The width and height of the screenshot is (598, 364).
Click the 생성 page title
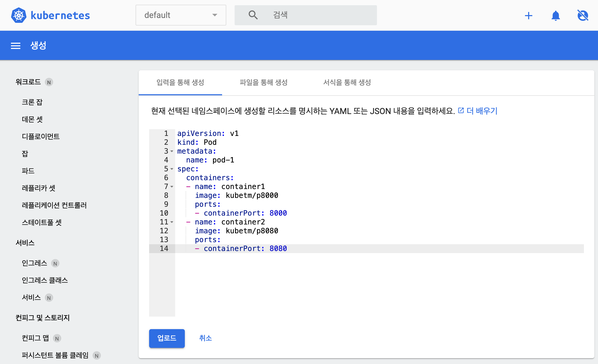[38, 46]
